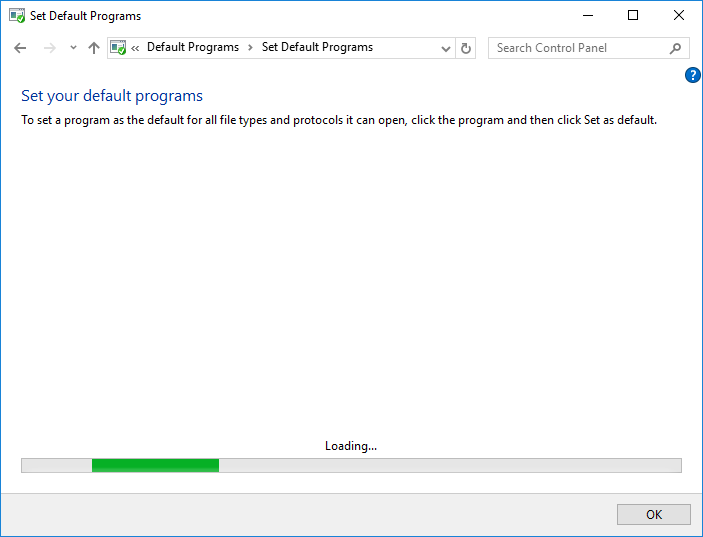Select the Default Programs breadcrumb
703x537 pixels.
click(x=193, y=48)
